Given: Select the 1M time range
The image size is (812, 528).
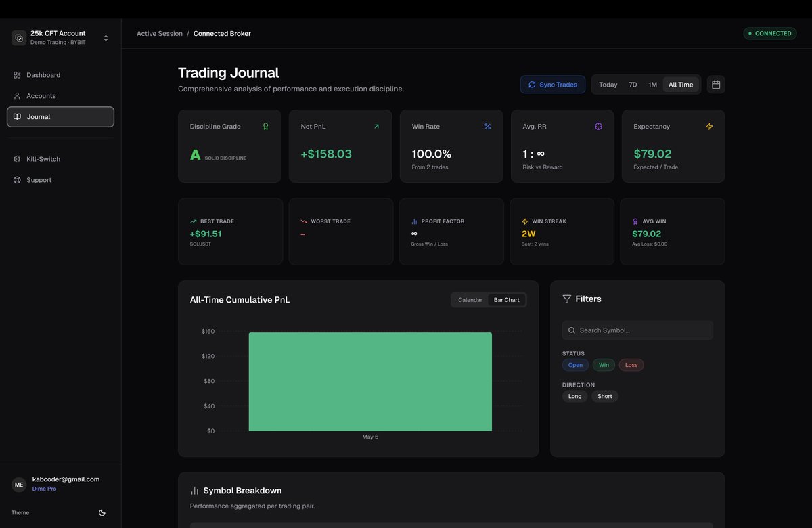Looking at the screenshot, I should (652, 85).
